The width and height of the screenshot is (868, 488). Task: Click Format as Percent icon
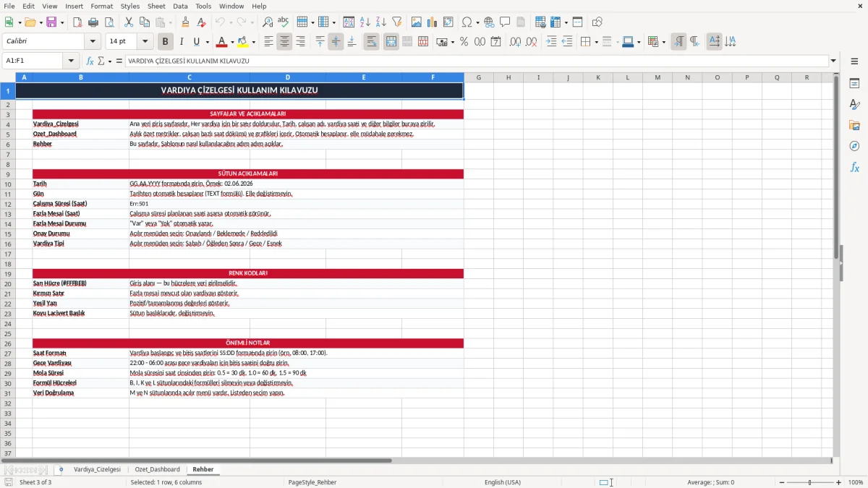click(464, 42)
